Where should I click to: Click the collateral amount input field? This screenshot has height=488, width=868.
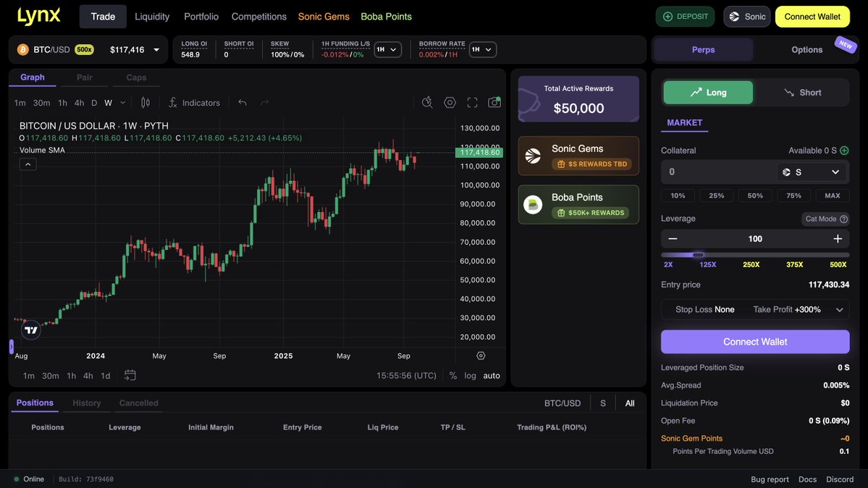pyautogui.click(x=719, y=172)
